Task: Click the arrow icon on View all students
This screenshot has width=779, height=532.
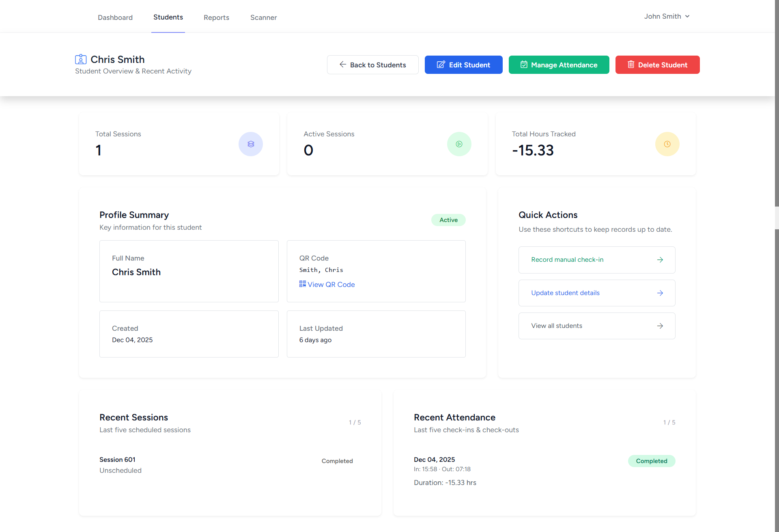Action: 660,326
